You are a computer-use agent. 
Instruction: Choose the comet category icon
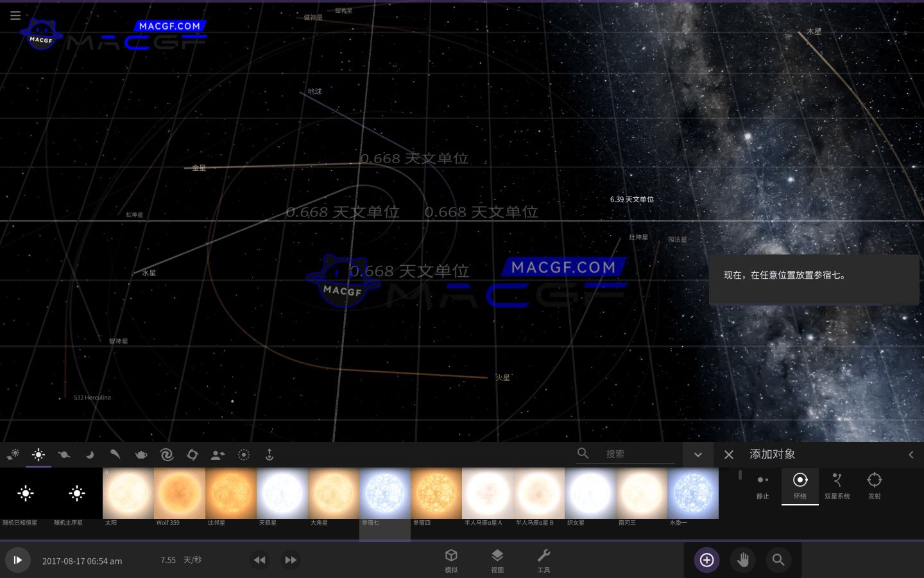point(116,455)
